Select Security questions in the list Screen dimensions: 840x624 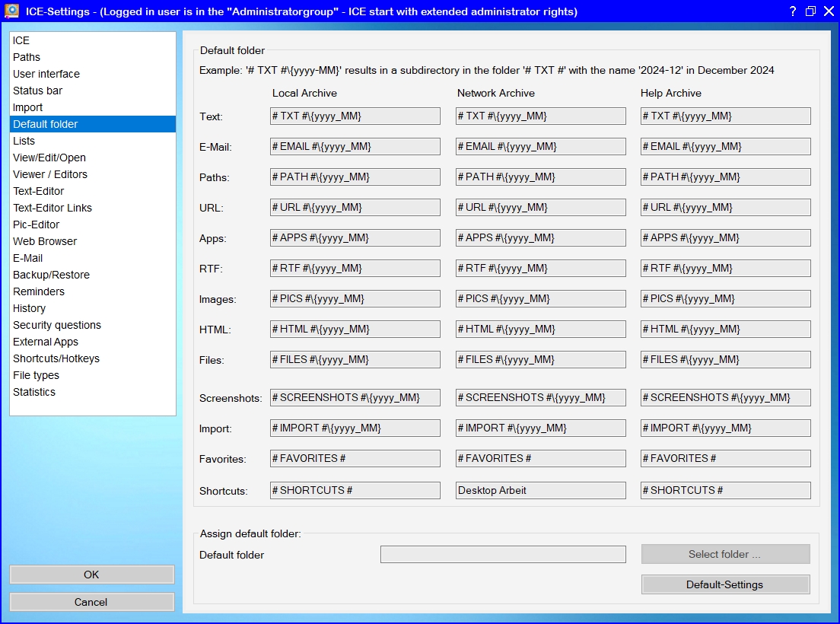click(57, 325)
